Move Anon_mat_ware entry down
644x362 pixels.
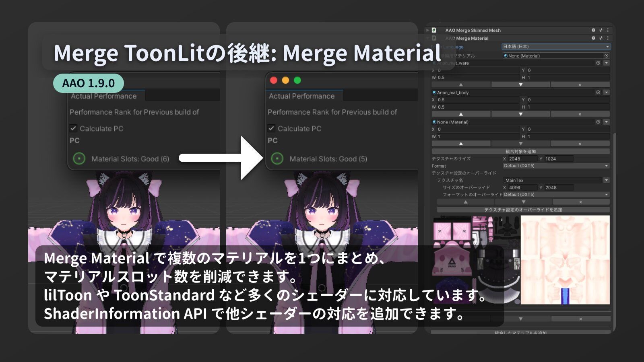[520, 85]
